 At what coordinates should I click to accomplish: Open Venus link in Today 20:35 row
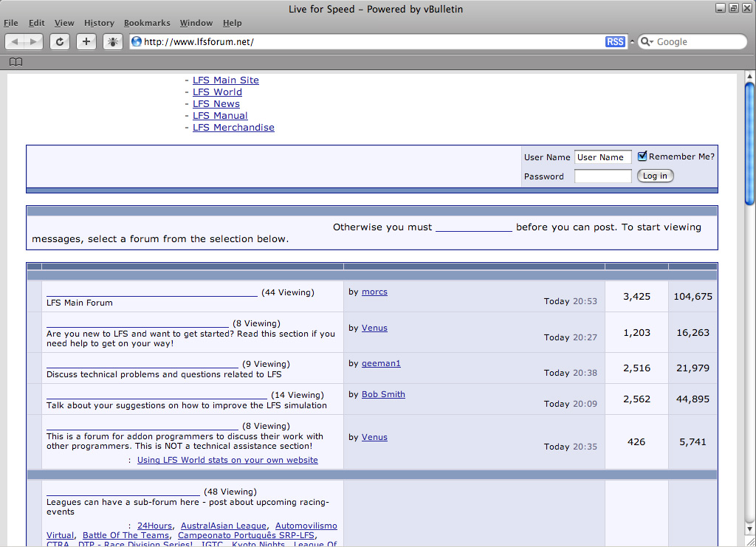[x=374, y=437]
